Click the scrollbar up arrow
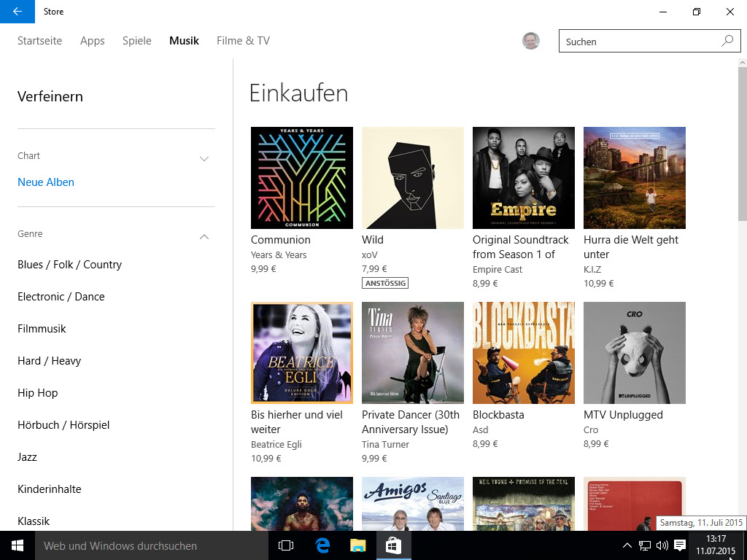This screenshot has height=560, width=747. tap(742, 63)
